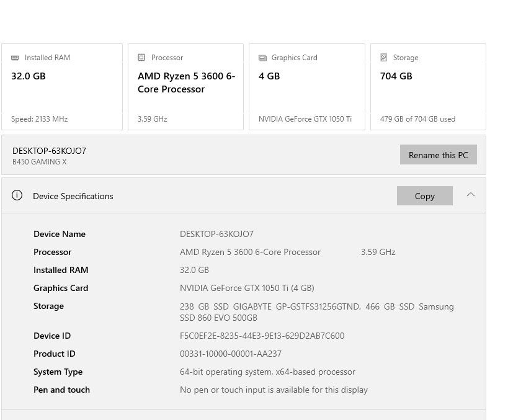This screenshot has width=508, height=420.
Task: Click the 479 GB of 704 GB used text
Action: click(417, 119)
